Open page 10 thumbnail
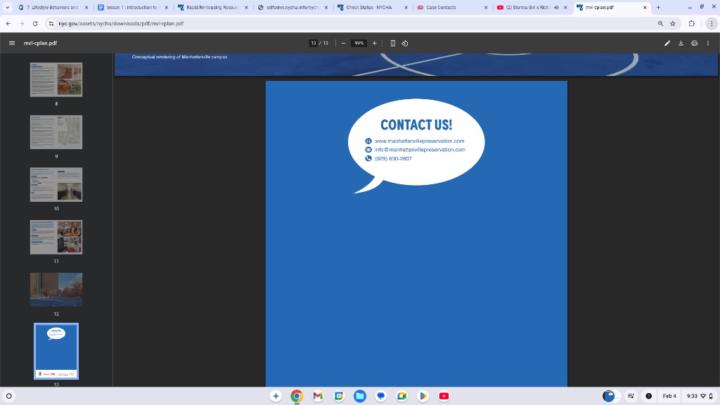This screenshot has height=405, width=720. pos(56,185)
